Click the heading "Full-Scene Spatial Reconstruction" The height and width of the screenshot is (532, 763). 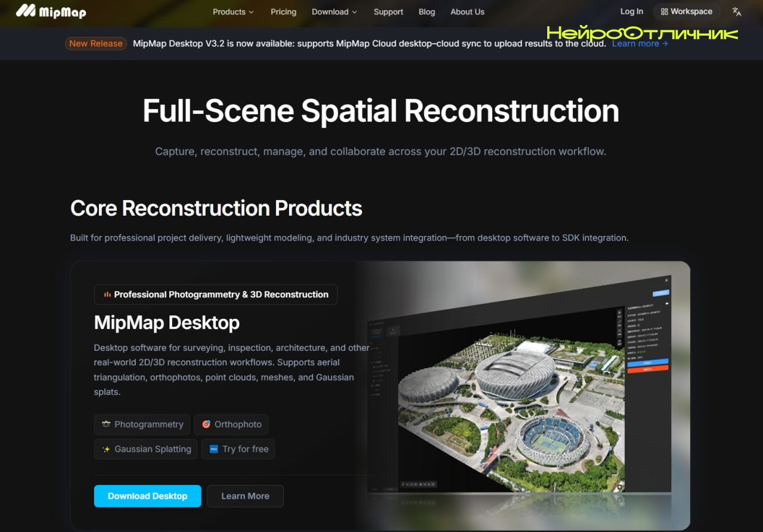click(x=381, y=111)
